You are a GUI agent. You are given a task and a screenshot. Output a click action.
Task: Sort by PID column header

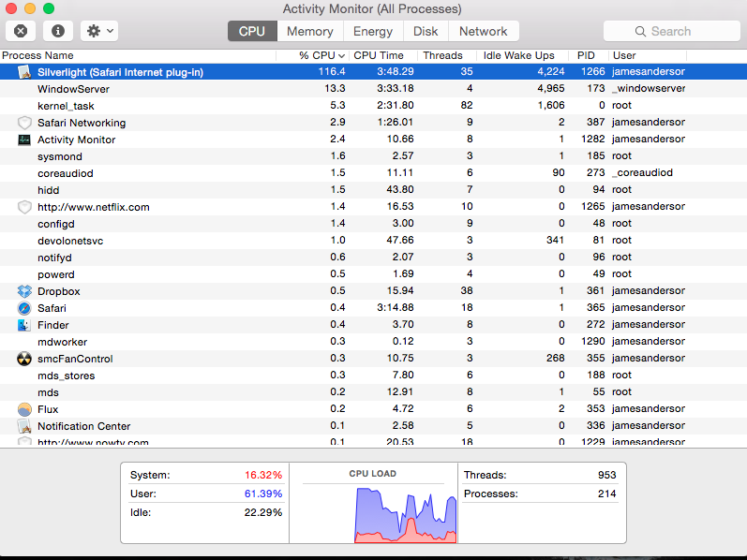pyautogui.click(x=589, y=55)
